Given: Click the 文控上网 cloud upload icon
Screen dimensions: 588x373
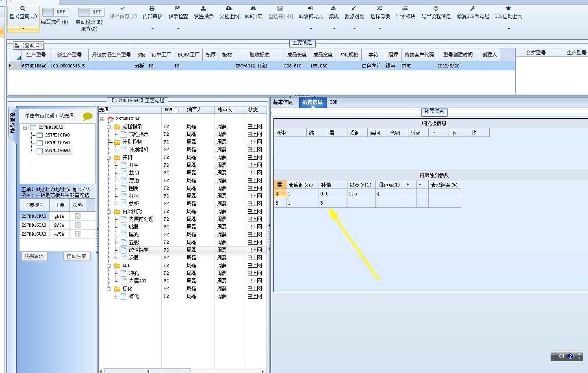Looking at the screenshot, I should point(229,8).
